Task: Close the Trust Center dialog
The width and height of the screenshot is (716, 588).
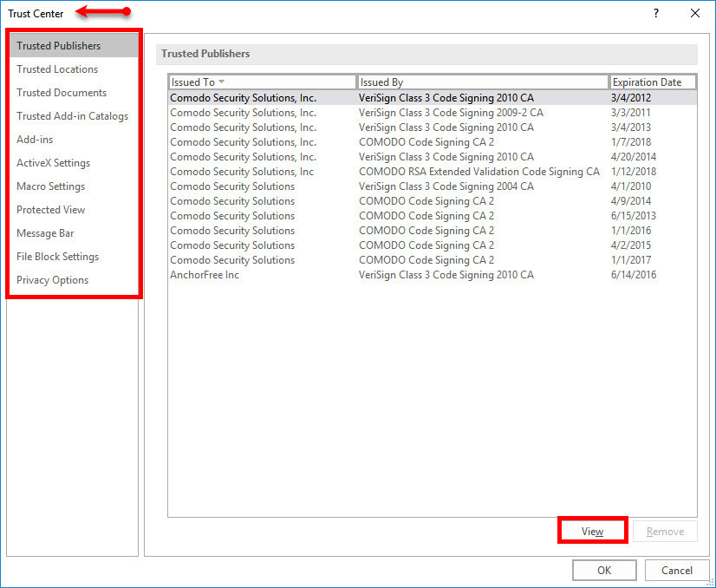Action: tap(695, 13)
